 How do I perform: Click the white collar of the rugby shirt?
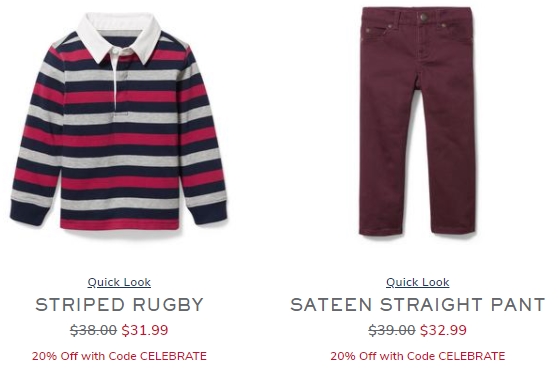click(x=119, y=36)
